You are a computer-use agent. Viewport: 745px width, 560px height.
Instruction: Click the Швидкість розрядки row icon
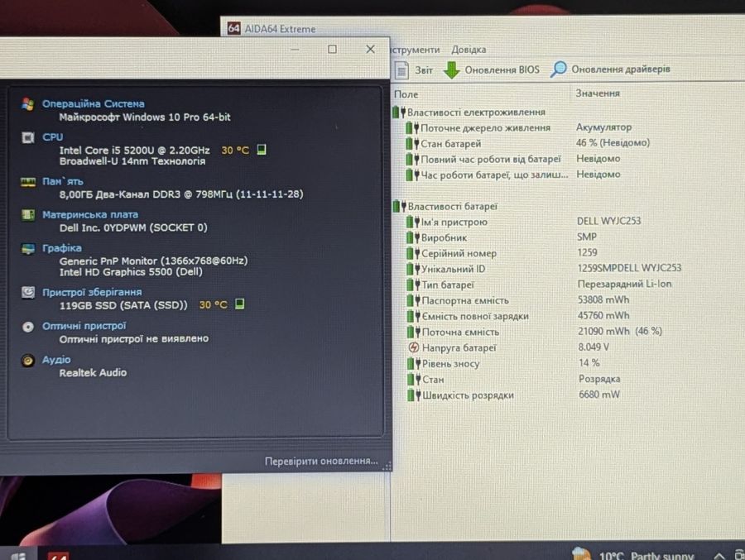click(x=414, y=395)
